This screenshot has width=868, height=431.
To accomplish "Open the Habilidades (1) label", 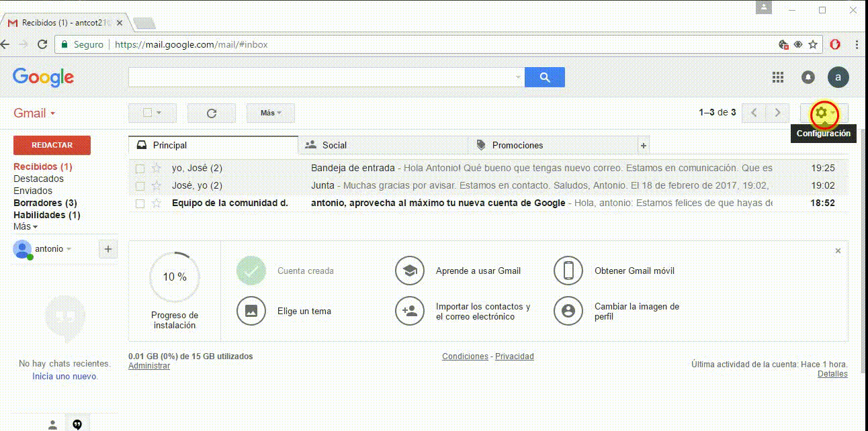I will 47,215.
